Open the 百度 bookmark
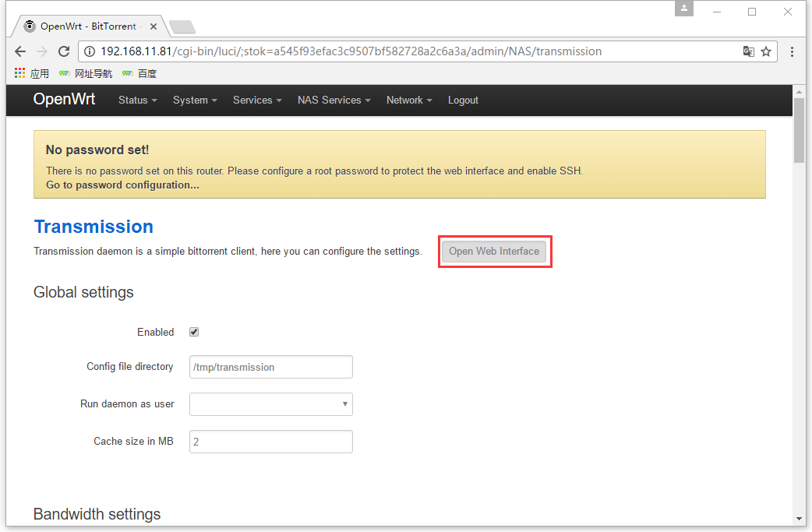Viewport: 812px width, 532px height. 139,73
